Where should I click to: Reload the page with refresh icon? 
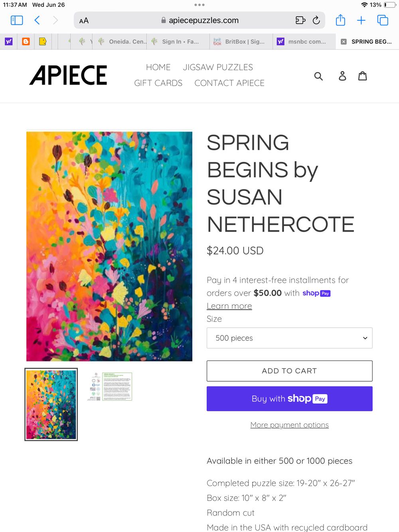click(x=316, y=20)
